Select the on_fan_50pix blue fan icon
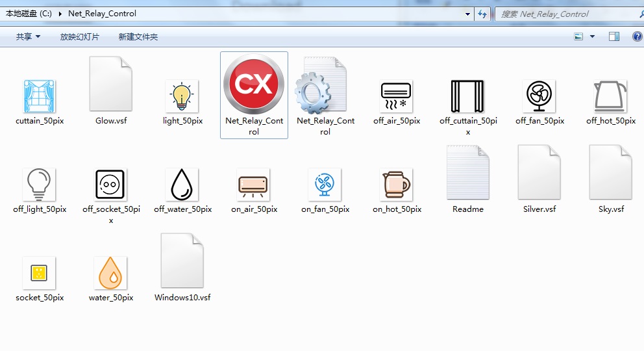The height and width of the screenshot is (351, 644). 325,185
